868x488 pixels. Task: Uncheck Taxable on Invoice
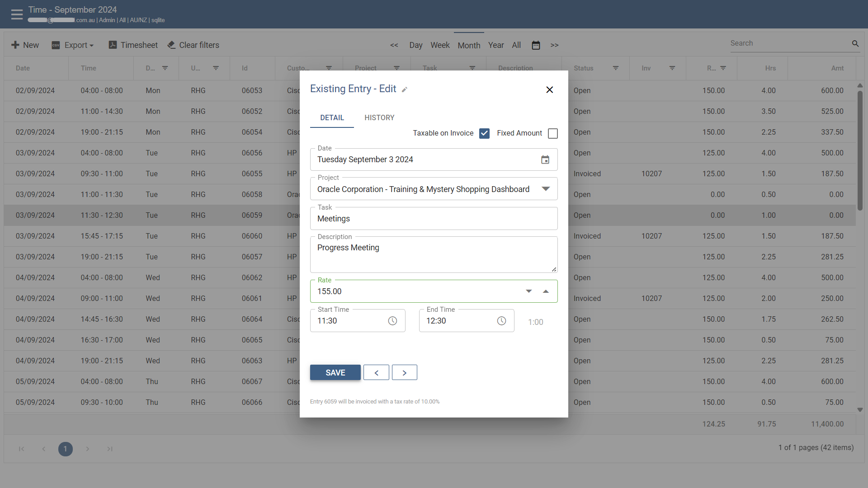coord(484,133)
